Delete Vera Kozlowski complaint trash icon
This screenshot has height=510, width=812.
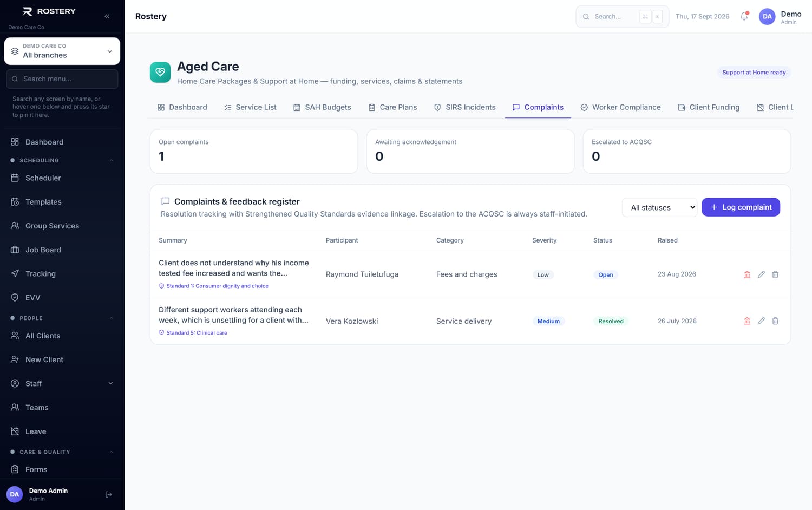[x=775, y=321]
